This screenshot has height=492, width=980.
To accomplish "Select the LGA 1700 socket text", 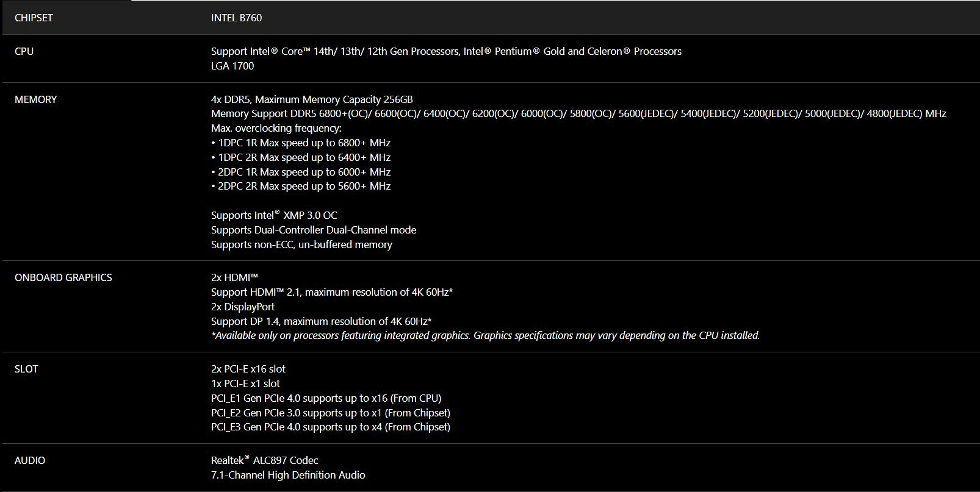I will [232, 66].
